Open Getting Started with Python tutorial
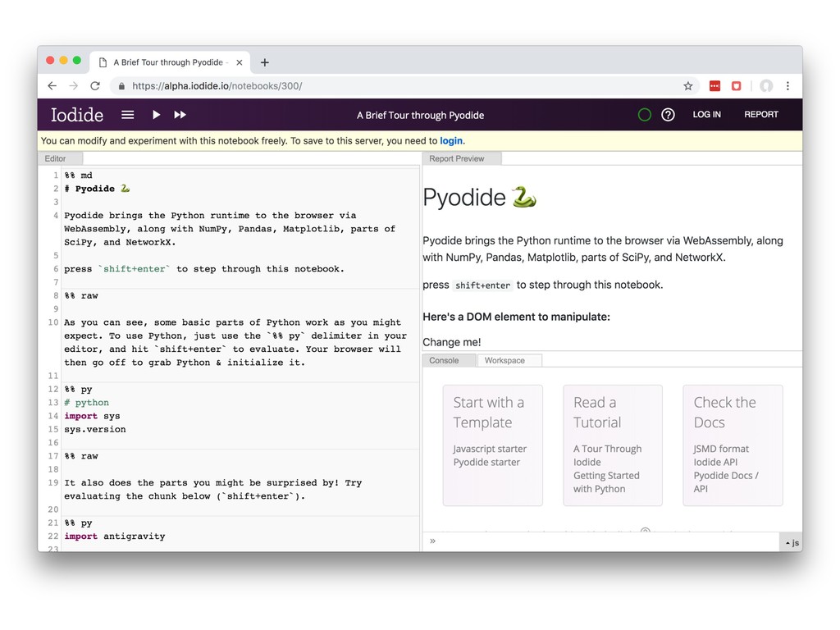Image resolution: width=840 pixels, height=630 pixels. tap(606, 482)
